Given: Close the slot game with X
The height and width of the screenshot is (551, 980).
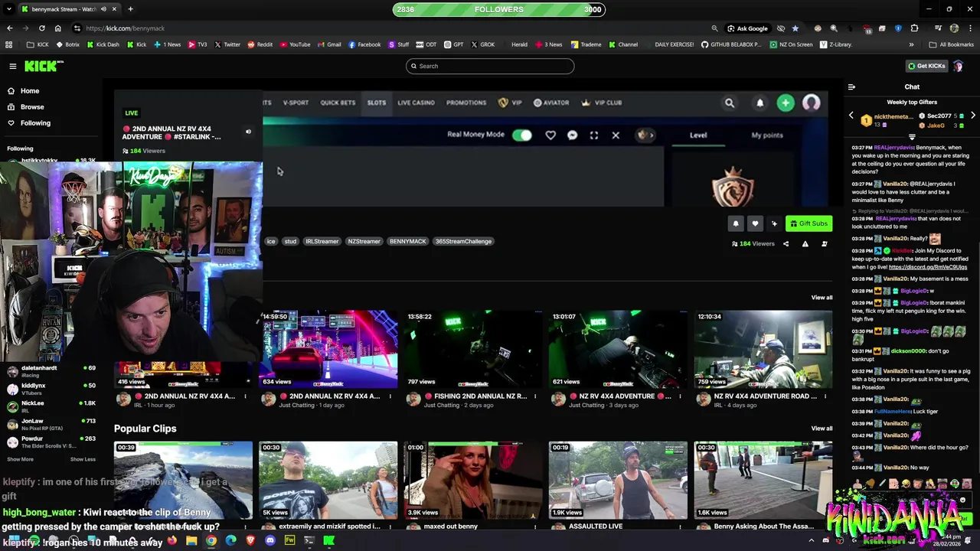Looking at the screenshot, I should [x=616, y=135].
